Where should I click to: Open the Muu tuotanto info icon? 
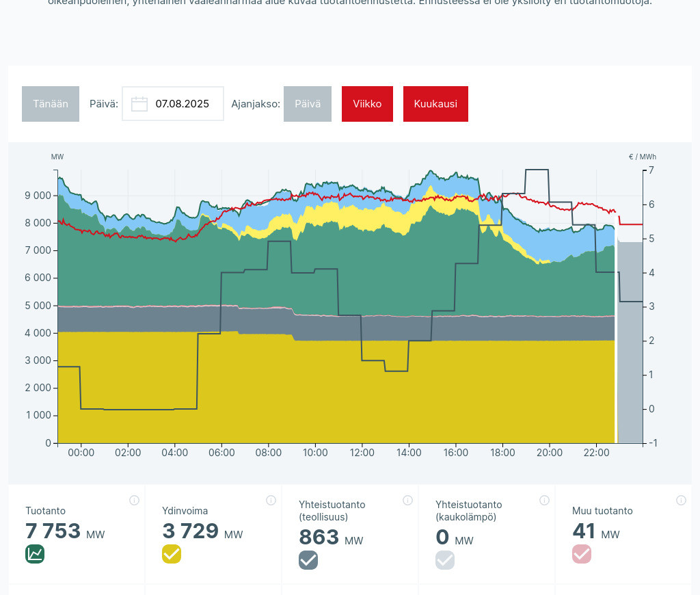[681, 500]
